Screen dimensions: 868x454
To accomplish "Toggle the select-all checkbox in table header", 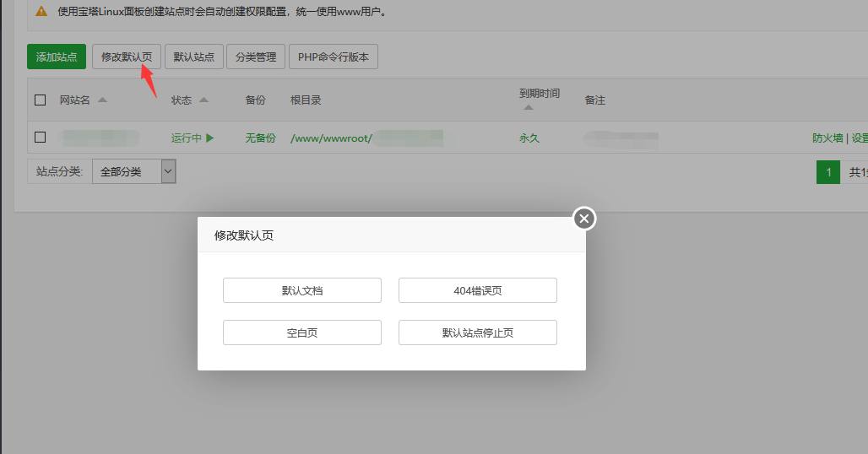I will 40,100.
